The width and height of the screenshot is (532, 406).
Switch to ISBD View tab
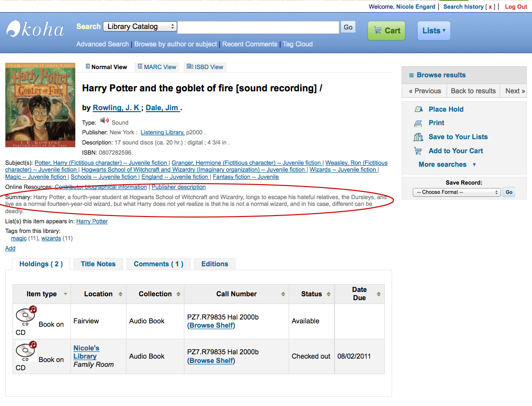[205, 67]
